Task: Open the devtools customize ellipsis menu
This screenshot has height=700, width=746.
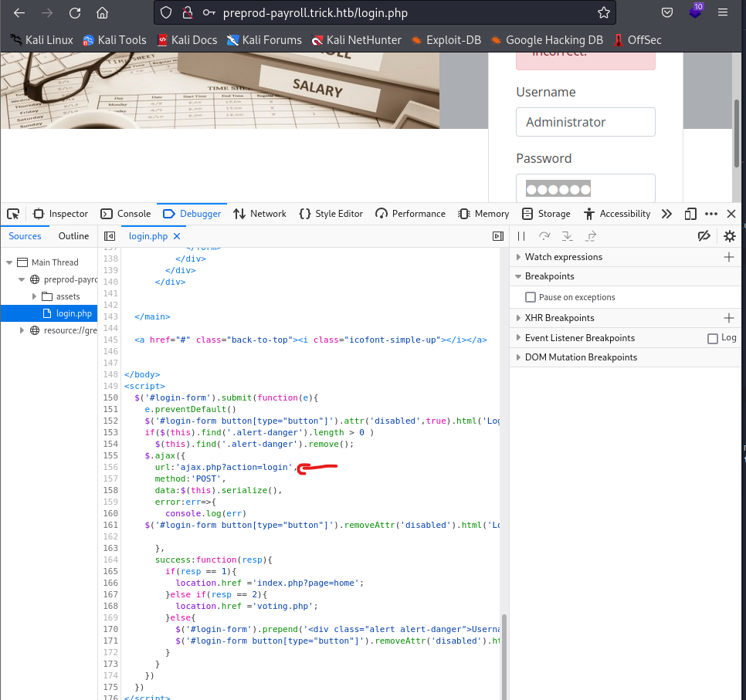Action: [711, 214]
